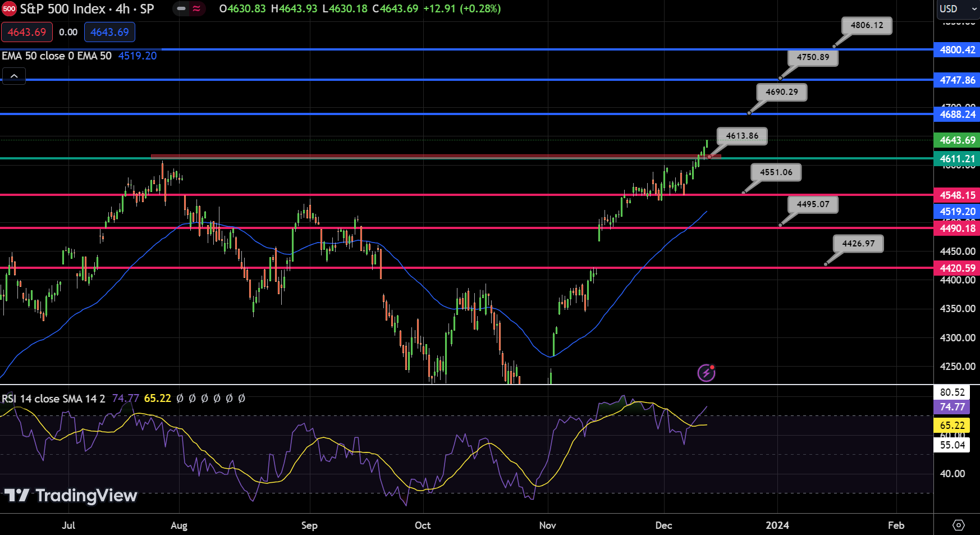
Task: Click the 4800.42 blue price axis label
Action: coord(957,49)
